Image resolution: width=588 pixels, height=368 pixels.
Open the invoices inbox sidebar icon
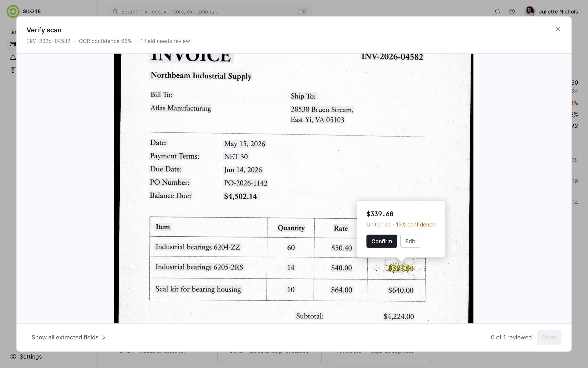[13, 44]
